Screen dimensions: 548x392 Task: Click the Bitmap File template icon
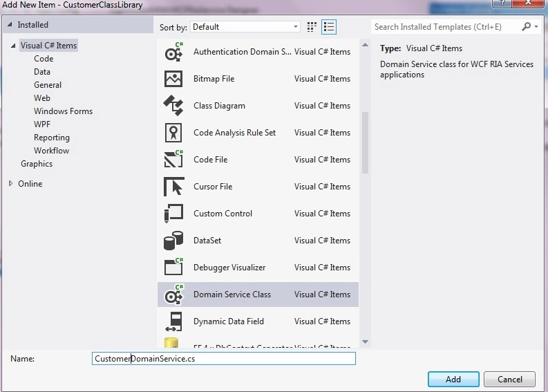click(173, 79)
